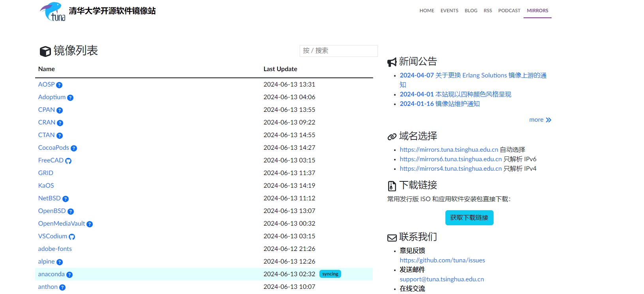644x294 pixels.
Task: Open the AOSP mirror link
Action: [x=46, y=84]
